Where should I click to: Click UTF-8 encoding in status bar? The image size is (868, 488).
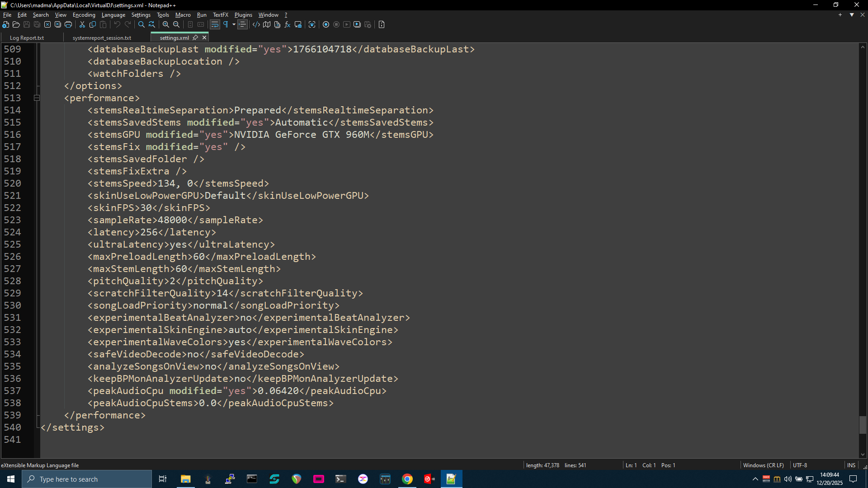tap(800, 465)
